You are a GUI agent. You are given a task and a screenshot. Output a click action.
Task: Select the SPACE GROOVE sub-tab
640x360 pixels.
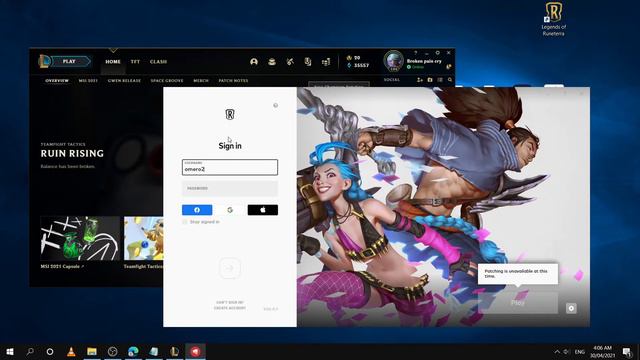pos(167,80)
